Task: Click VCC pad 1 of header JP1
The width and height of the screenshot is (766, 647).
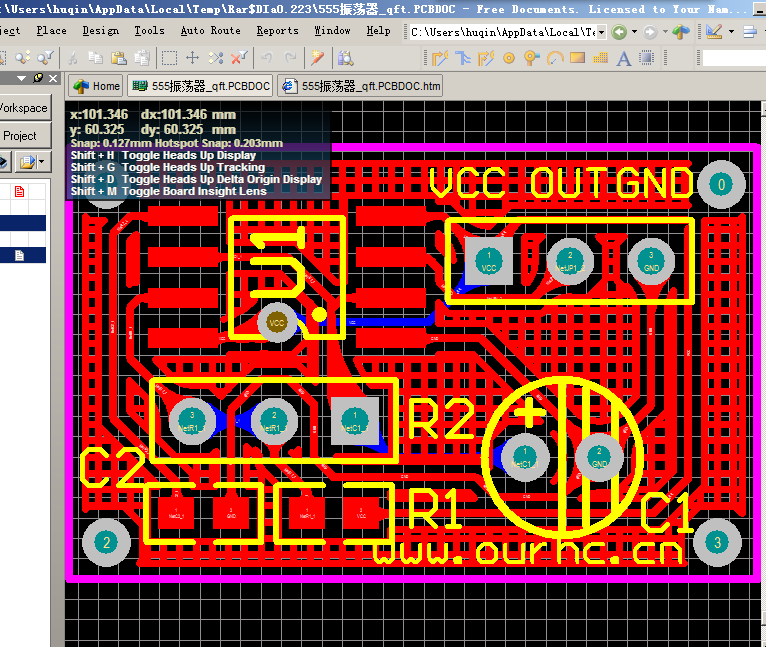Action: tap(489, 260)
